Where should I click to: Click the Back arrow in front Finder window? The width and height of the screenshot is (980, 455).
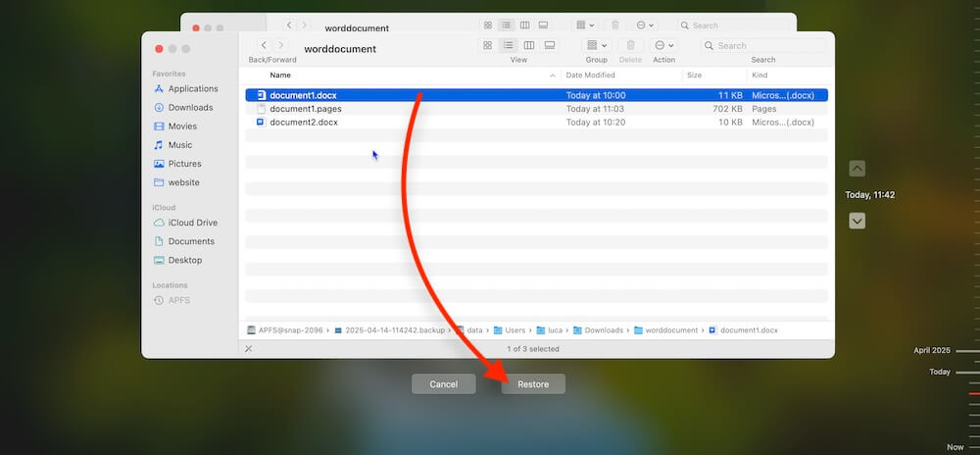(x=265, y=45)
